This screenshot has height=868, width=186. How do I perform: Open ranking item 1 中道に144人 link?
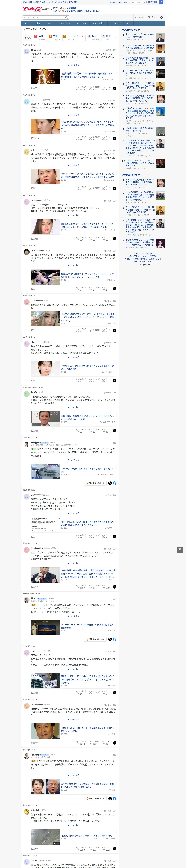point(140,36)
